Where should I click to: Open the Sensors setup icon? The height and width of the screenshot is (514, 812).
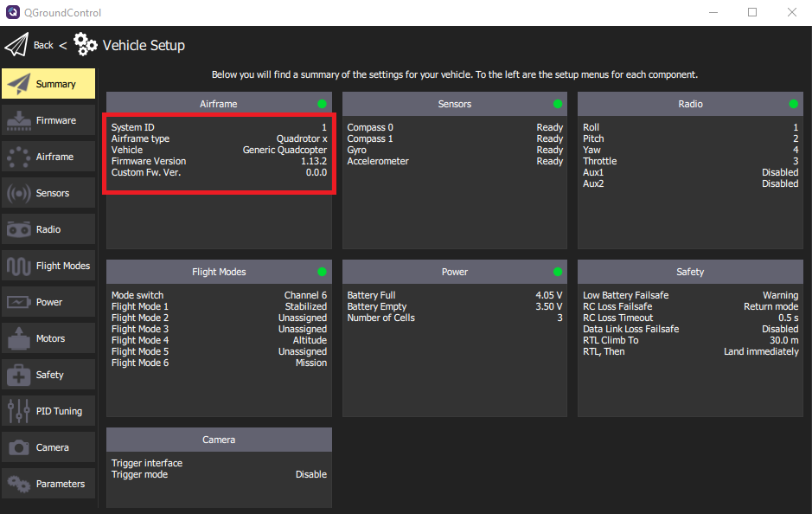[18, 193]
